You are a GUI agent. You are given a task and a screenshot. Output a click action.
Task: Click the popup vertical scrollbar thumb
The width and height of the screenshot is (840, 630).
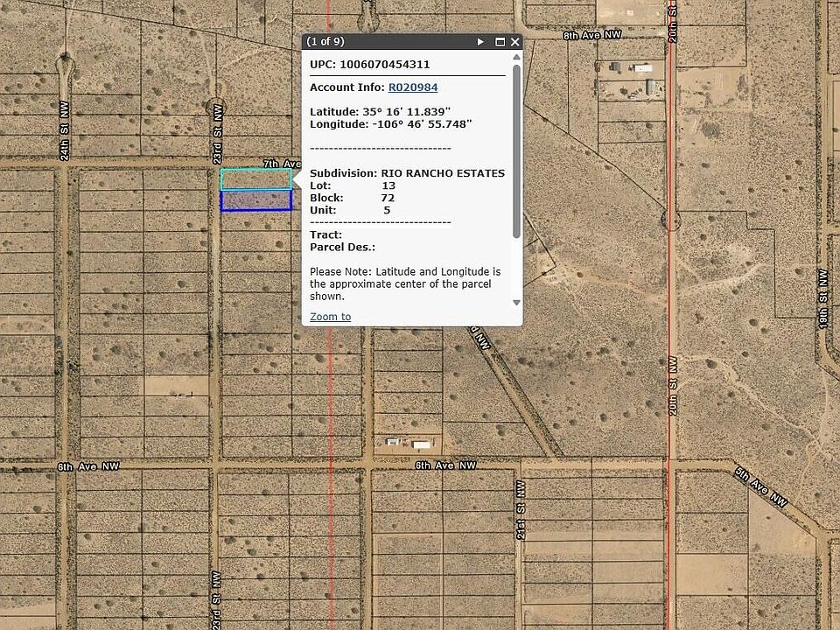(x=516, y=149)
